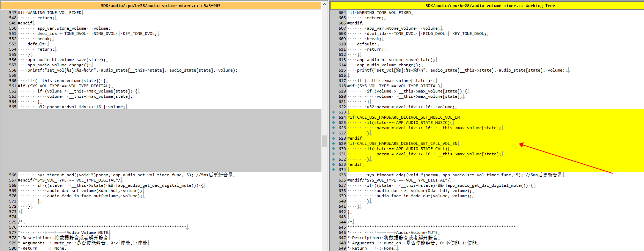Viewport: 644px width, 251px height.
Task: Click the left pane header showing revision c5a3f965
Action: pos(161,6)
